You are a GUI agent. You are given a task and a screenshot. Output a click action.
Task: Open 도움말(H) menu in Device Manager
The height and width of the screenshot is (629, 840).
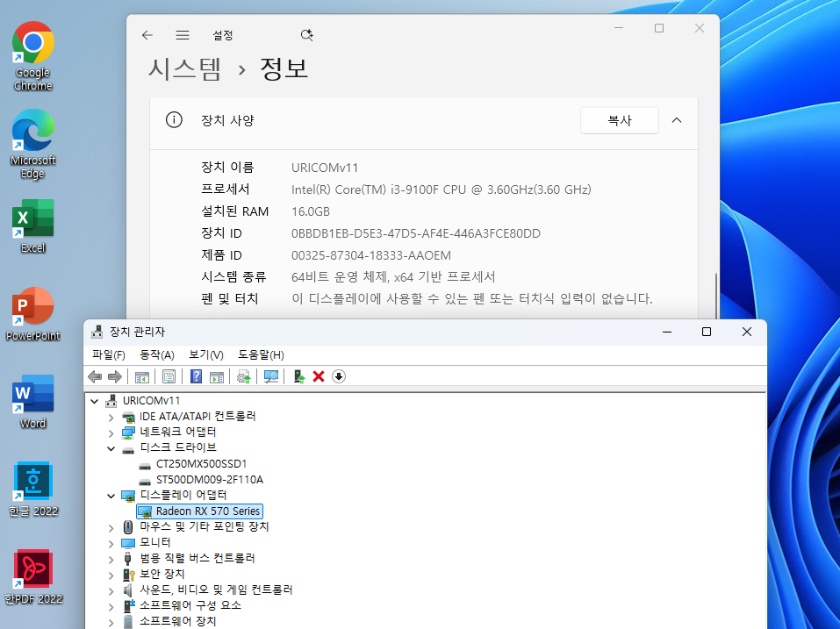tap(261, 355)
